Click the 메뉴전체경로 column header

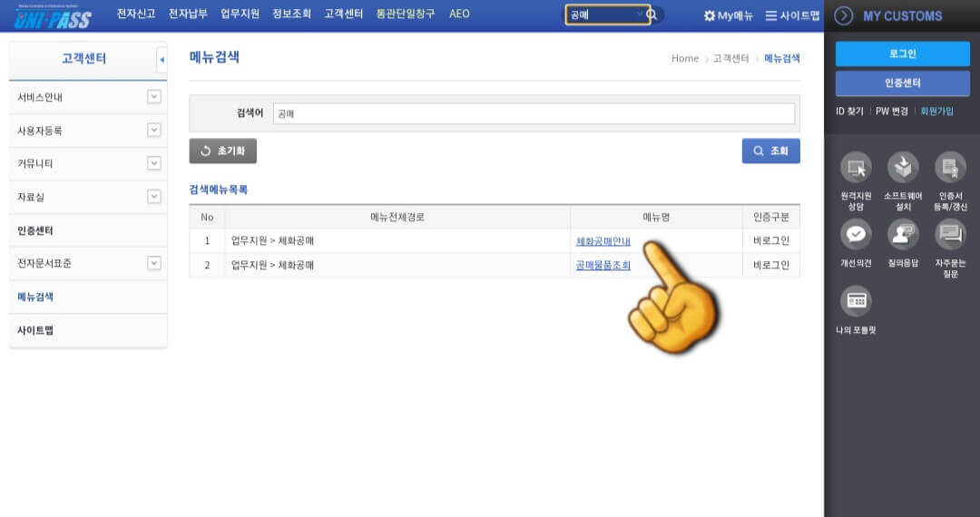[397, 218]
